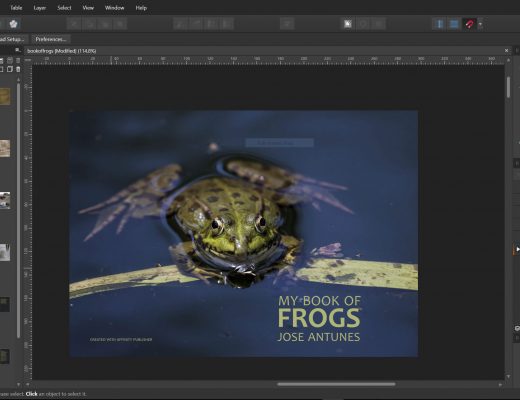Expand the right panel via orange arrow
This screenshot has height=400, width=520.
pyautogui.click(x=517, y=249)
